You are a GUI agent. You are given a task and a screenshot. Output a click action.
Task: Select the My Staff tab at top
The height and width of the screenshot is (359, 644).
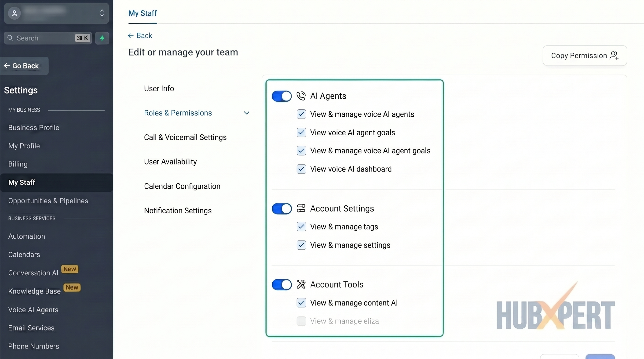143,13
